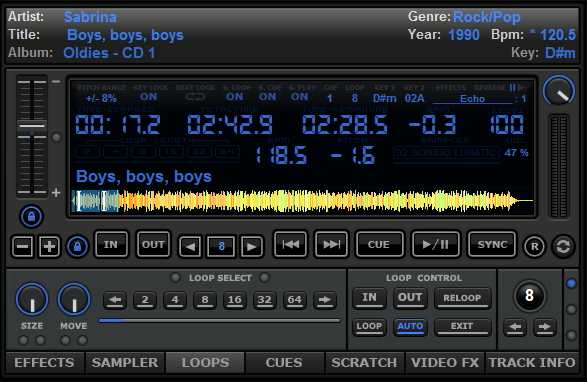Click the pitch lock icon below the pitch slider

coord(31,216)
